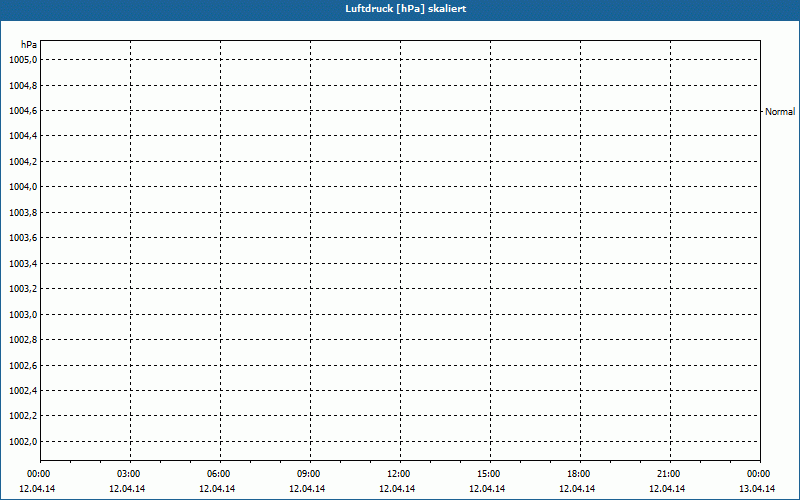Click the 03:00 time axis marker
This screenshot has height=500, width=800.
[x=129, y=474]
